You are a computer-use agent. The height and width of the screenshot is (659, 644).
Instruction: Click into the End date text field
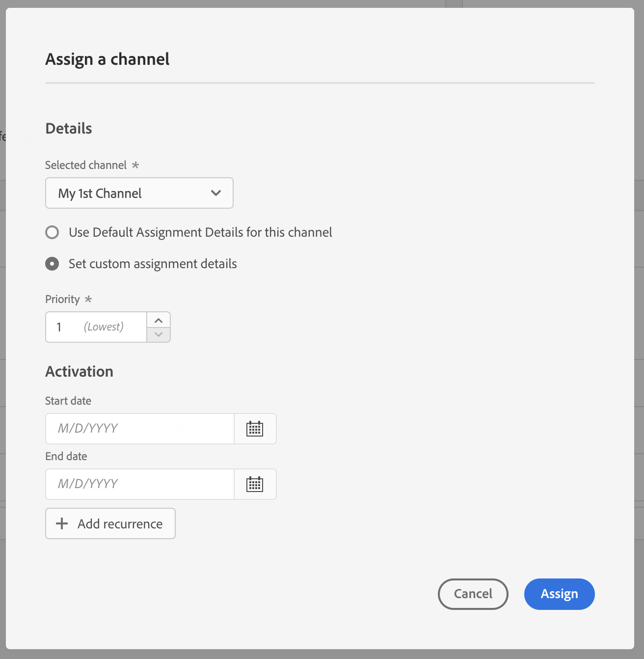tap(140, 484)
